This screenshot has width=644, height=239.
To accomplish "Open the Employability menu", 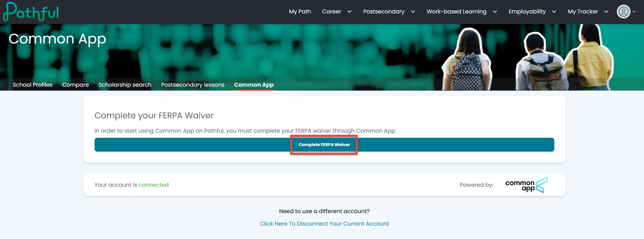I will [x=527, y=12].
